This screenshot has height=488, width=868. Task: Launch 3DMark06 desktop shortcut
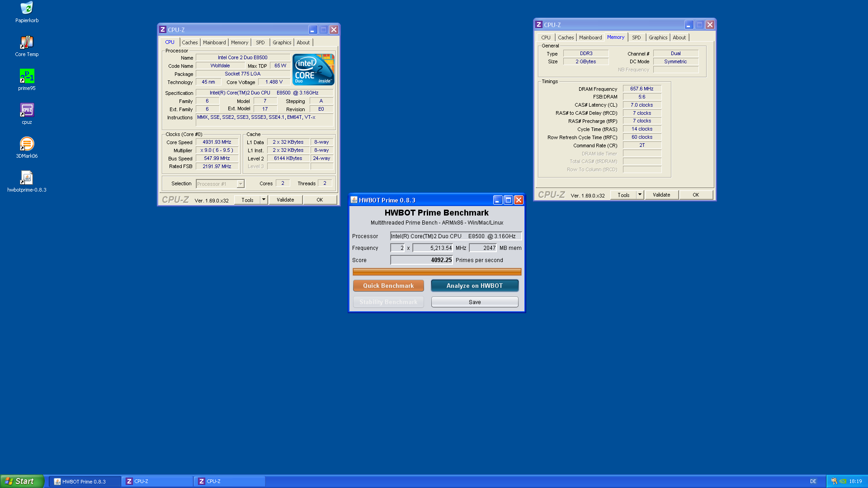(x=27, y=148)
